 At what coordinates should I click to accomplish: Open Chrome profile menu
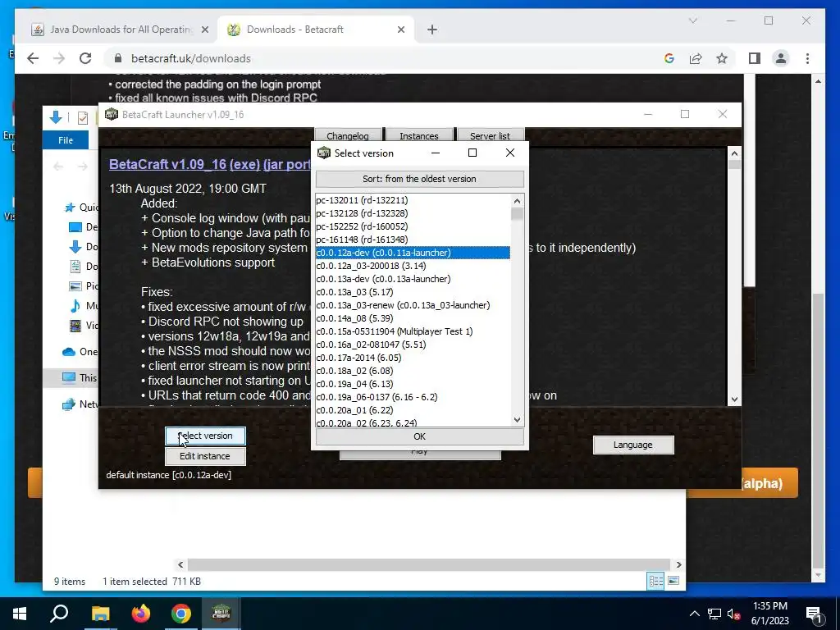[x=781, y=58]
